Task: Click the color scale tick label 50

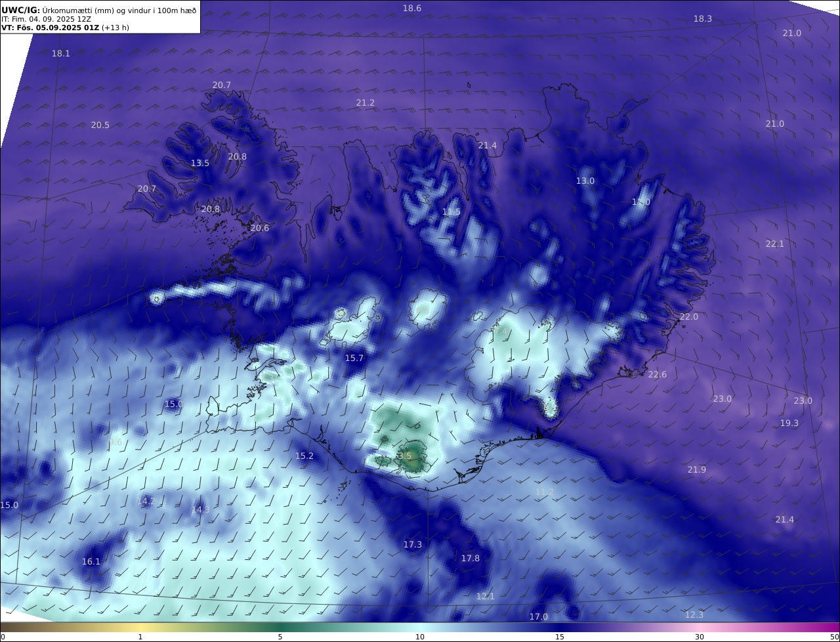Action: pyautogui.click(x=834, y=637)
